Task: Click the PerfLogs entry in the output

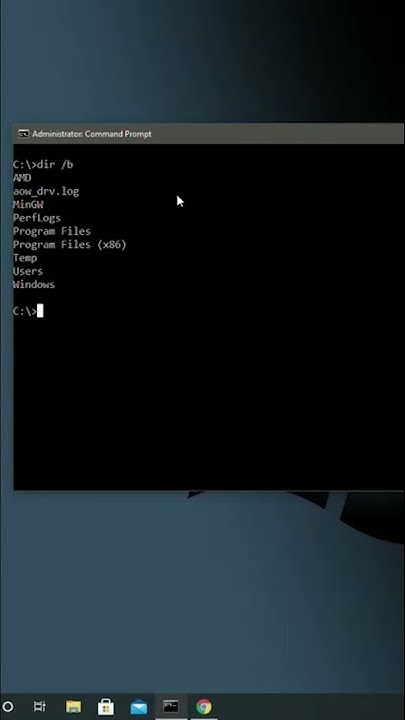Action: click(37, 218)
